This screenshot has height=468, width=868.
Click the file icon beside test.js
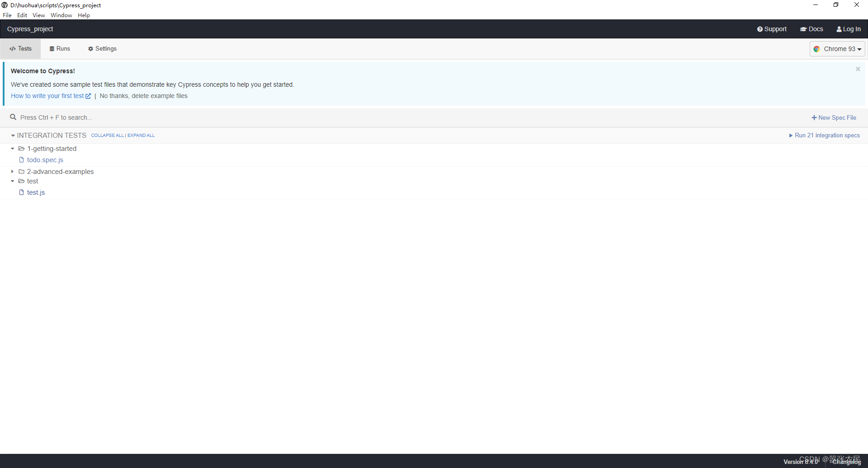coord(21,192)
